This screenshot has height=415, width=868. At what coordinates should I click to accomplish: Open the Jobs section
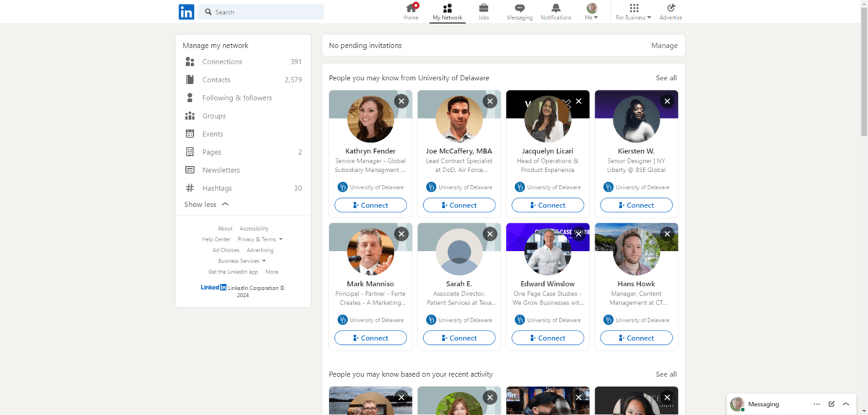pyautogui.click(x=483, y=12)
